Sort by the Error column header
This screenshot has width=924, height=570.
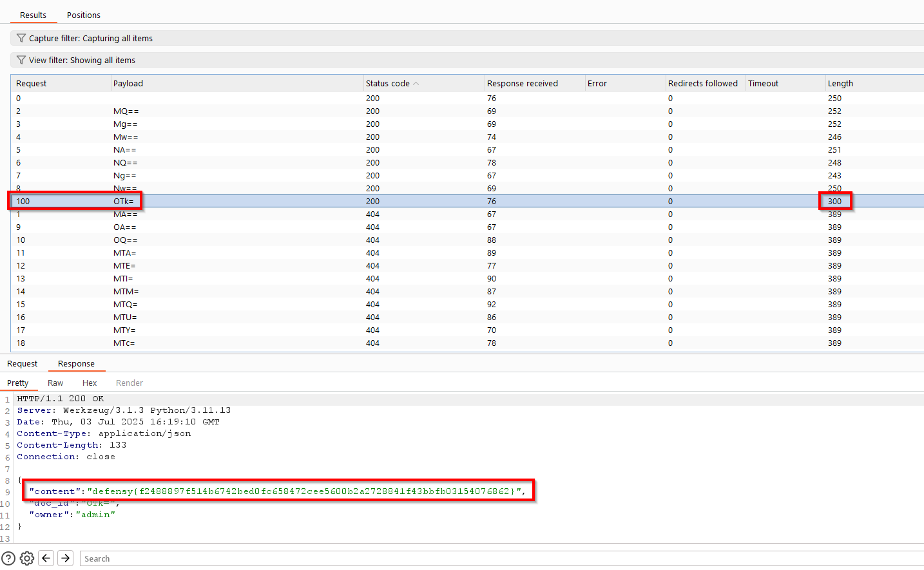pos(624,84)
